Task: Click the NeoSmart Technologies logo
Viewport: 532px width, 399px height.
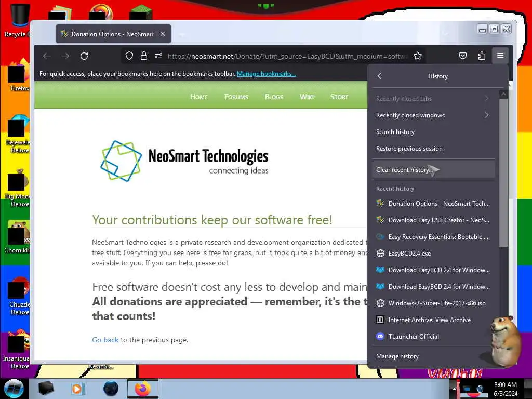Action: point(184,161)
